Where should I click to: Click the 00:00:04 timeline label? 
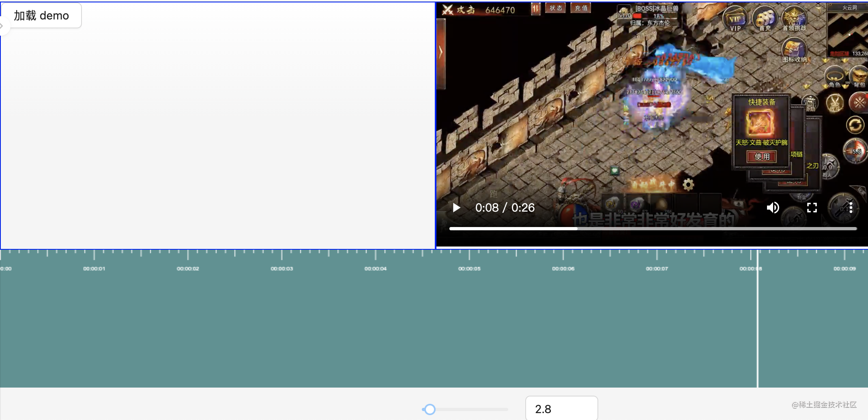coord(376,269)
